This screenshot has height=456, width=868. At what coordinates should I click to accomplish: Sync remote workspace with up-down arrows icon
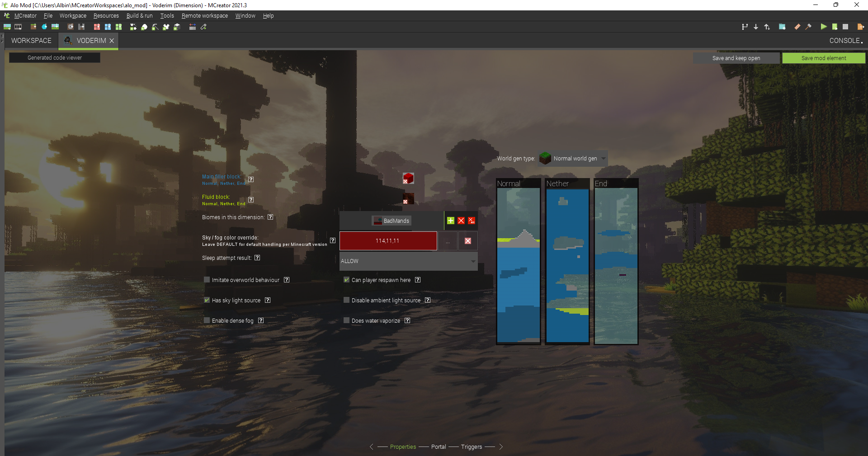[x=767, y=27]
